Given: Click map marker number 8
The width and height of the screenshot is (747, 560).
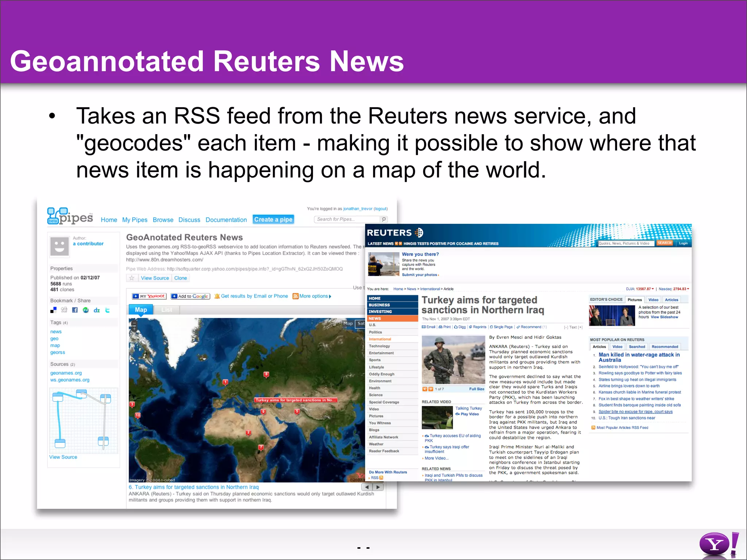Looking at the screenshot, I should (266, 374).
